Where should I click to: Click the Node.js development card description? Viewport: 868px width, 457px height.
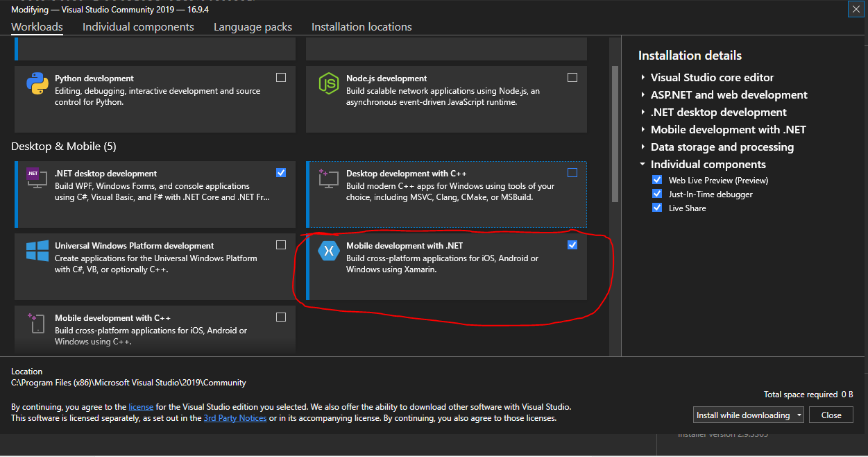click(x=443, y=97)
